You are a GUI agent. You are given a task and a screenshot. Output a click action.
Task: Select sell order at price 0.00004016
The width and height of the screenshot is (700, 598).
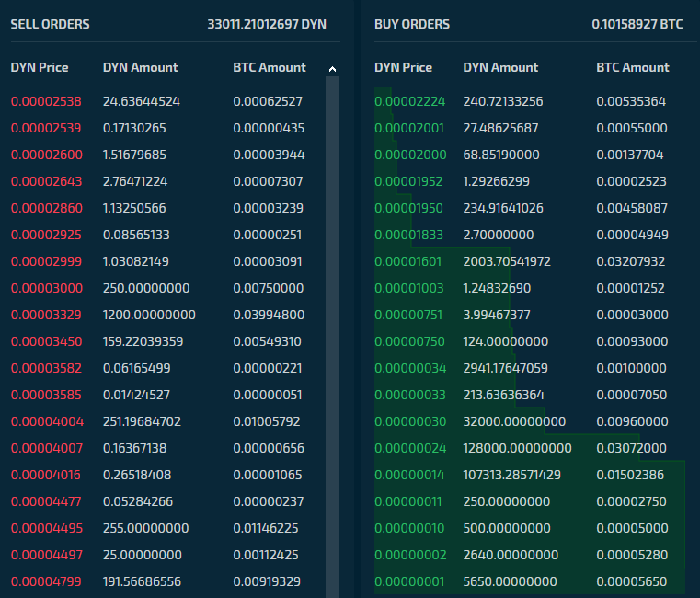click(x=167, y=475)
